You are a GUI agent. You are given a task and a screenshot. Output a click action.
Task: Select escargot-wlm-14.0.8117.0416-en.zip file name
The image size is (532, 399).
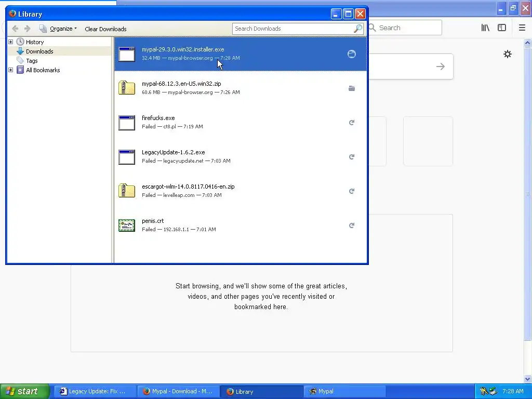tap(188, 187)
